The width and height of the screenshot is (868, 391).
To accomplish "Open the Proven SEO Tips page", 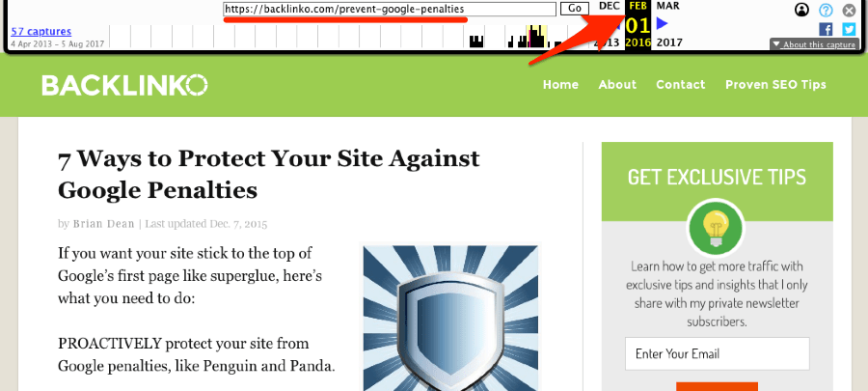I will (775, 85).
